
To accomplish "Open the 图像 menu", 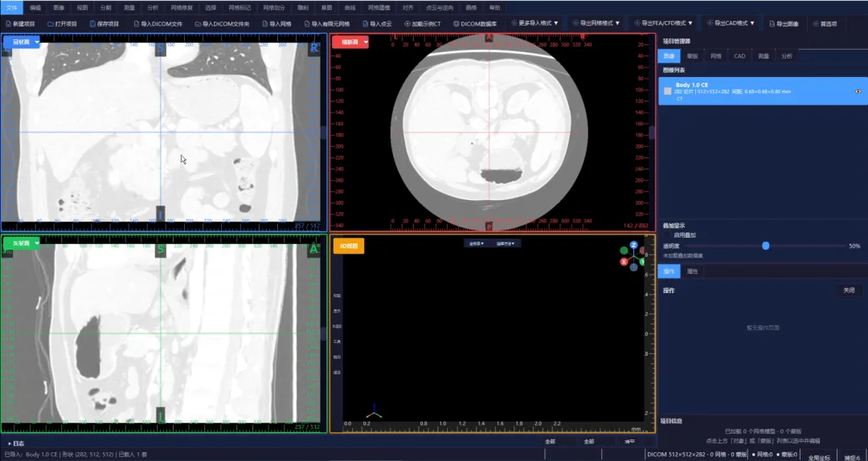I will (59, 8).
